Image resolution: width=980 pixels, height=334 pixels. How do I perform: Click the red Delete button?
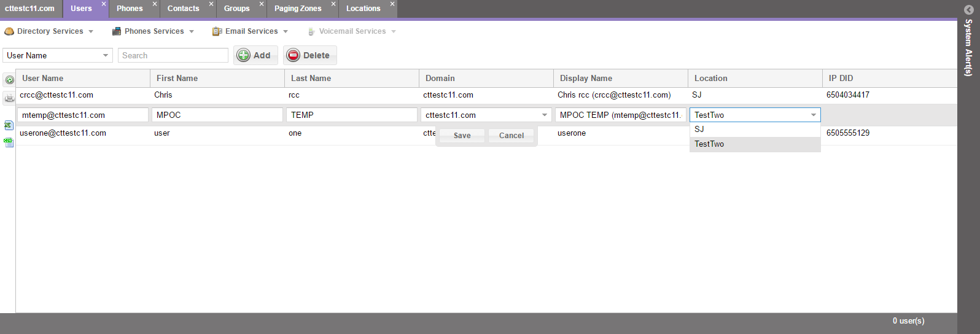(310, 55)
